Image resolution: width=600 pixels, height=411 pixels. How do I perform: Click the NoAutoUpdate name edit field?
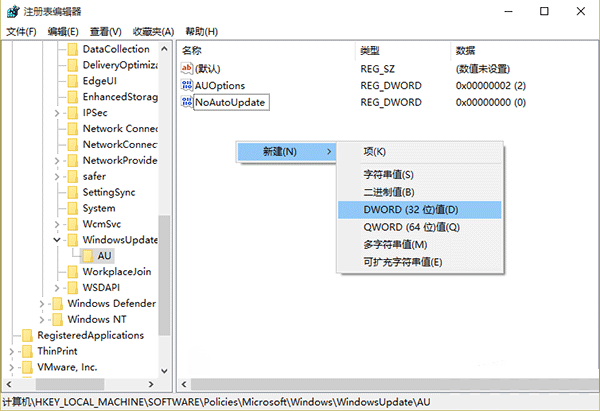(231, 103)
